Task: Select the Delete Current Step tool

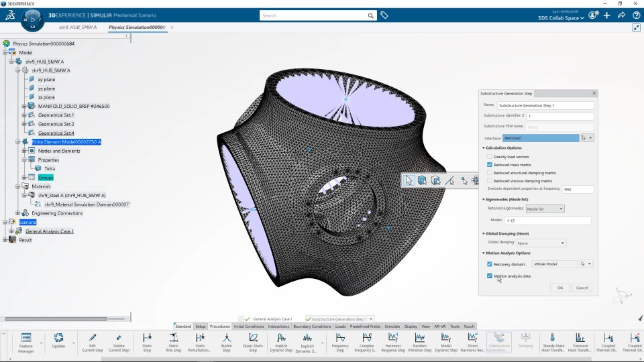Action: 119,343
